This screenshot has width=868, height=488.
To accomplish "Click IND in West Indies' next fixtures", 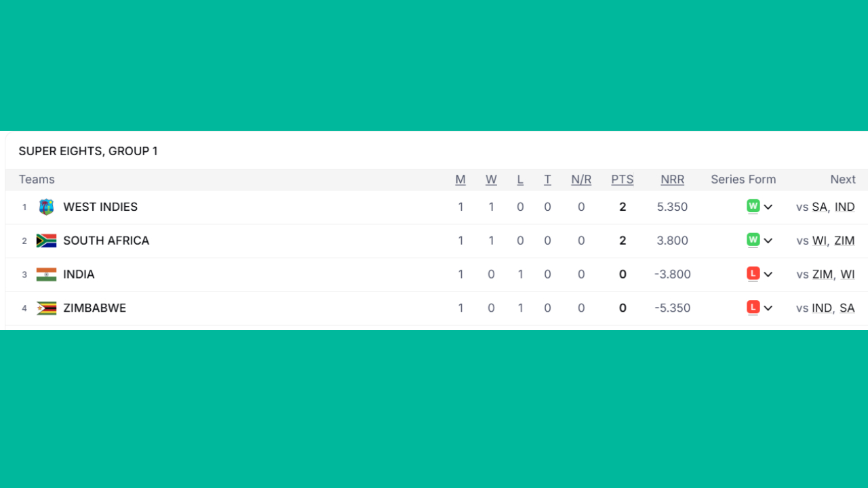I will 844,207.
